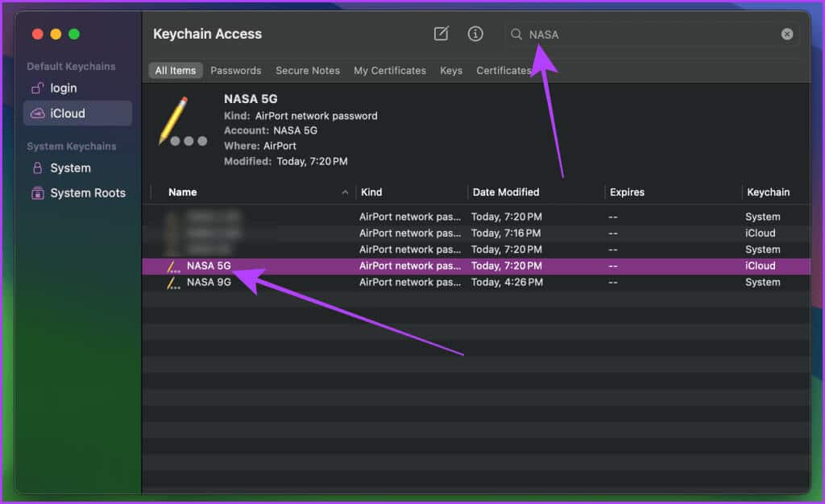Click the large password pencil preview icon
Viewport: 825px width, 504px height.
pos(182,122)
